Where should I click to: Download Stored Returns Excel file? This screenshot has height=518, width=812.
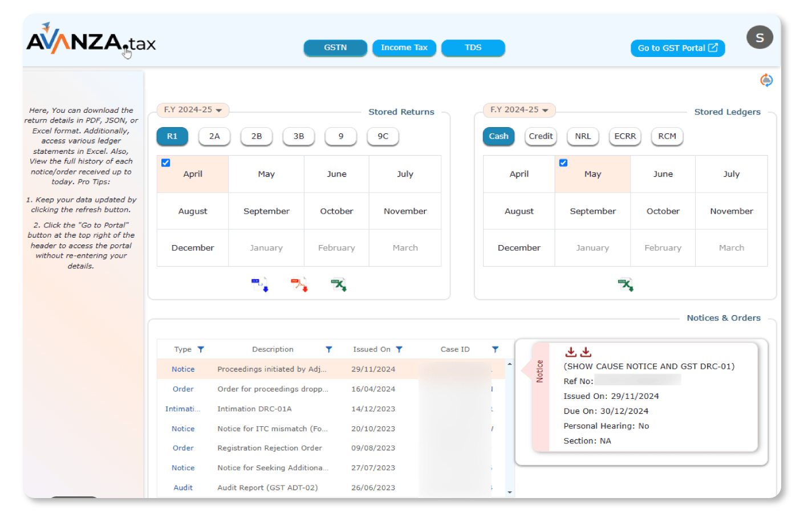point(339,284)
